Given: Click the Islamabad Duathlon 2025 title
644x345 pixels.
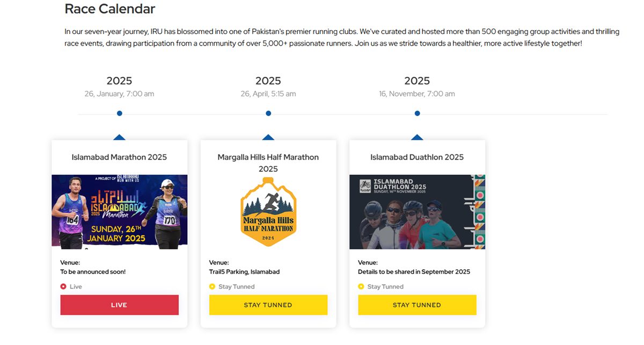Looking at the screenshot, I should 417,157.
